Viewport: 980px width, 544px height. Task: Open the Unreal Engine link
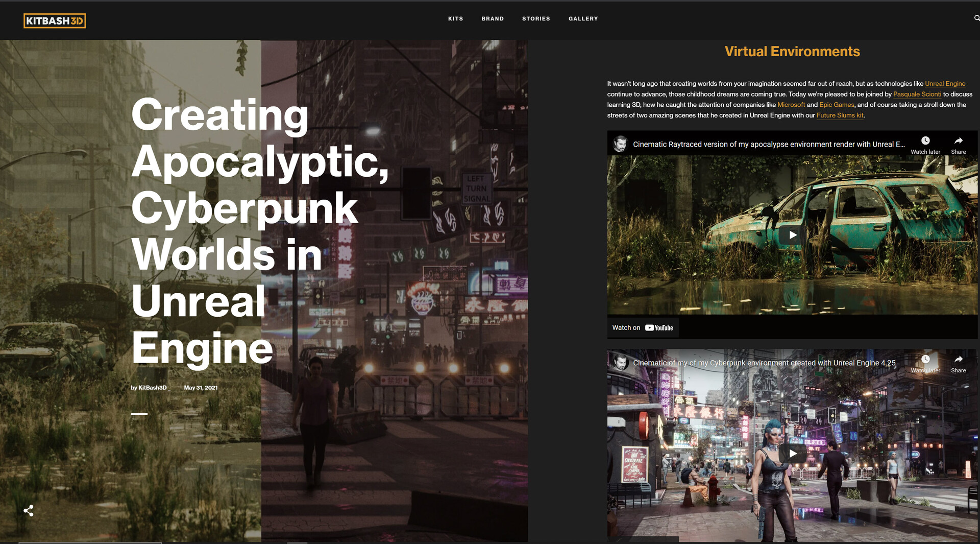(x=945, y=83)
